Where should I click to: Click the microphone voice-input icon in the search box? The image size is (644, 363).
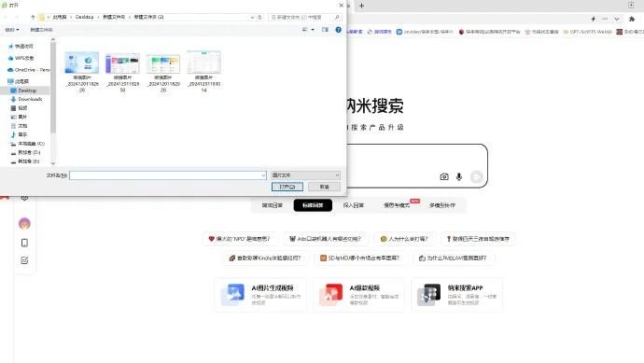tap(459, 176)
